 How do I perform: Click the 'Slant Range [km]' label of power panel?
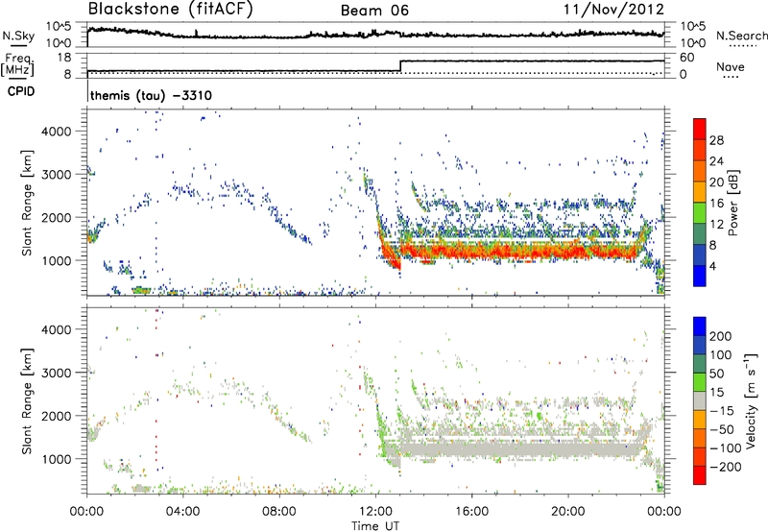27,203
